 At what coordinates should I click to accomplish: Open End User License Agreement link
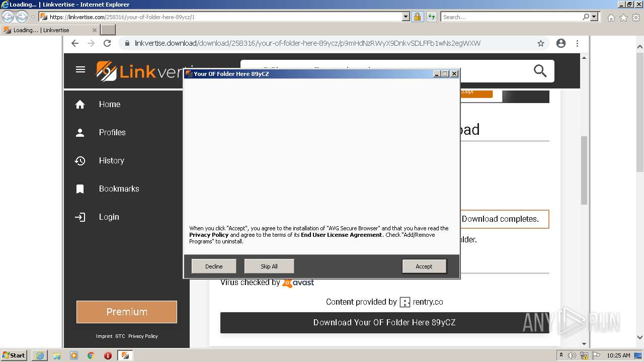tap(342, 235)
